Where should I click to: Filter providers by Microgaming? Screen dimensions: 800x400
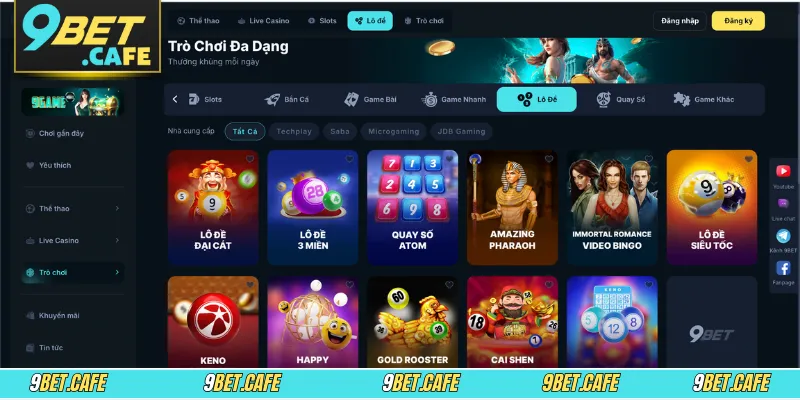tap(393, 131)
